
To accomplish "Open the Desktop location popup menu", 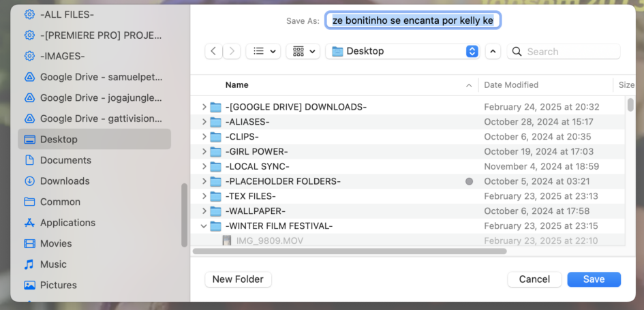I will (403, 51).
